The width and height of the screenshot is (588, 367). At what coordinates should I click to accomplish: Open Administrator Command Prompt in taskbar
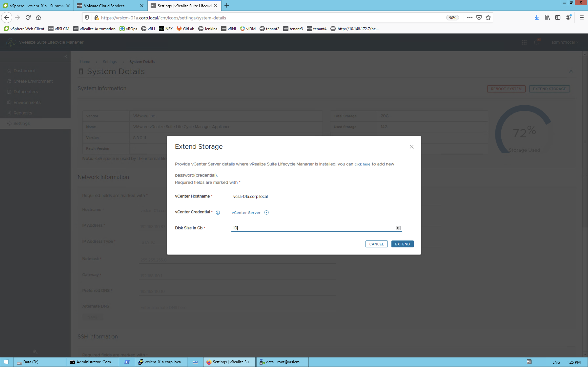tap(92, 362)
